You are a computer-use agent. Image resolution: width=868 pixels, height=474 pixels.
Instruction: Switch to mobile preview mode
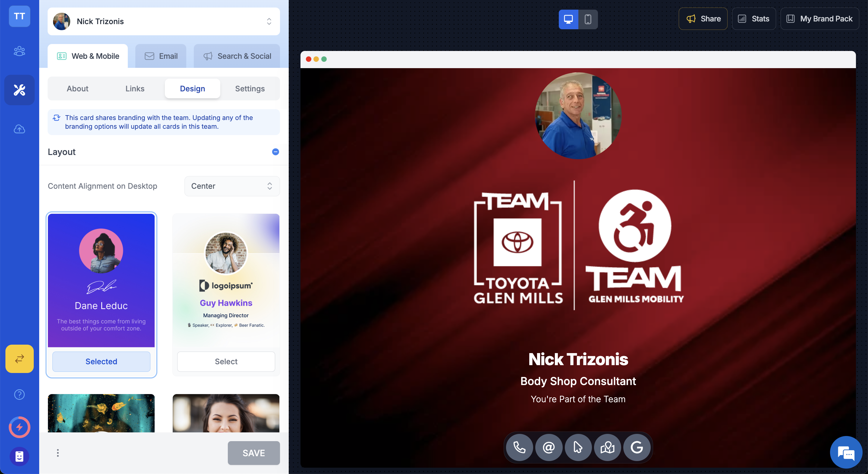point(588,19)
